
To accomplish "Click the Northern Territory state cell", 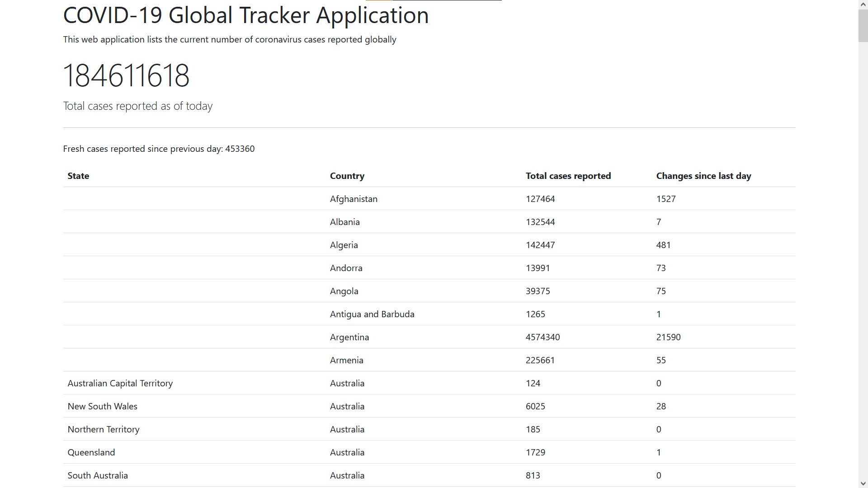I will click(x=103, y=429).
